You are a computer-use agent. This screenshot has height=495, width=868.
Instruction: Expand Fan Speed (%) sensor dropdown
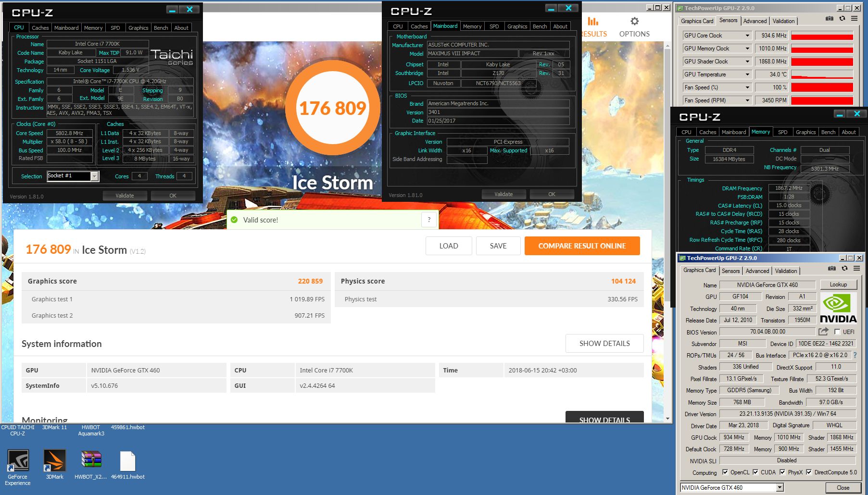(x=747, y=87)
